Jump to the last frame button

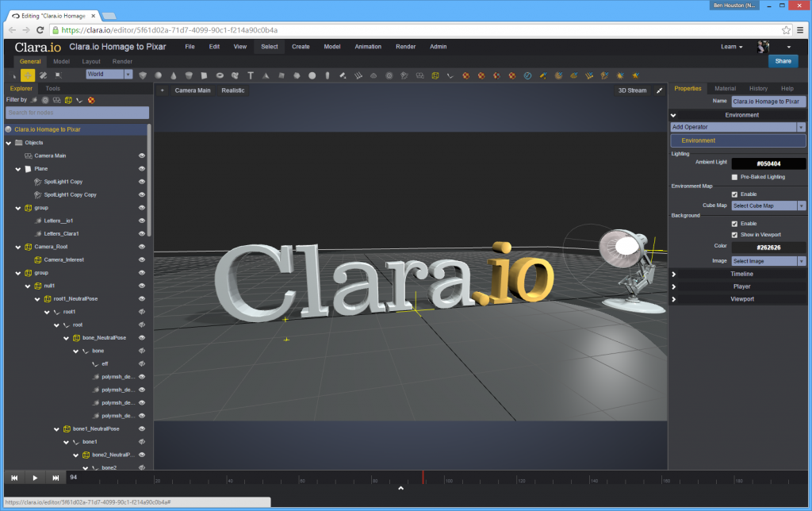click(56, 478)
